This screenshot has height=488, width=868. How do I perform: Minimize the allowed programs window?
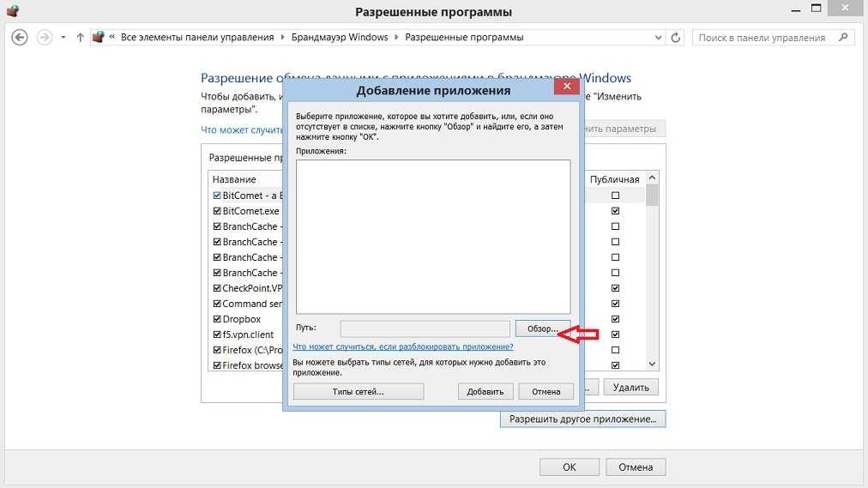click(796, 9)
